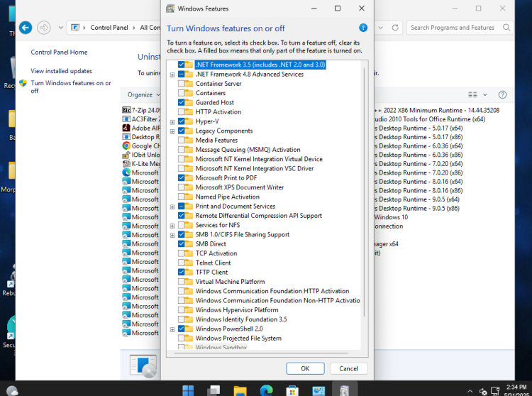
Task: Toggle TFTP Client checkbox
Action: pyautogui.click(x=181, y=272)
